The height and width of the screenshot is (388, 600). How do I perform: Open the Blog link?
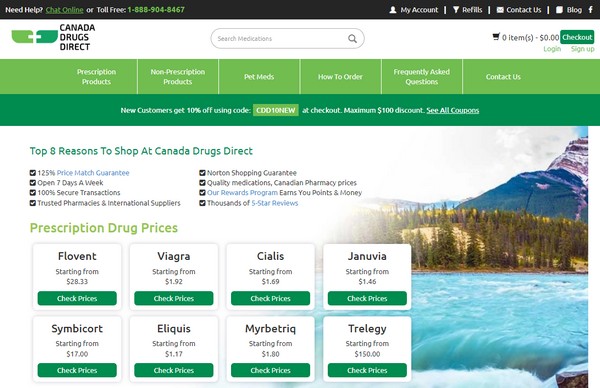coord(574,10)
